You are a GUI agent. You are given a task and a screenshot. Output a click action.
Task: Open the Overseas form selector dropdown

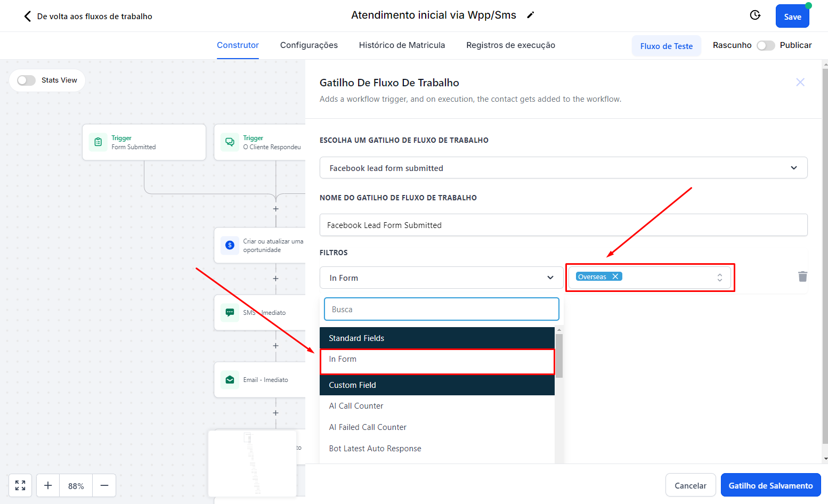[719, 278]
